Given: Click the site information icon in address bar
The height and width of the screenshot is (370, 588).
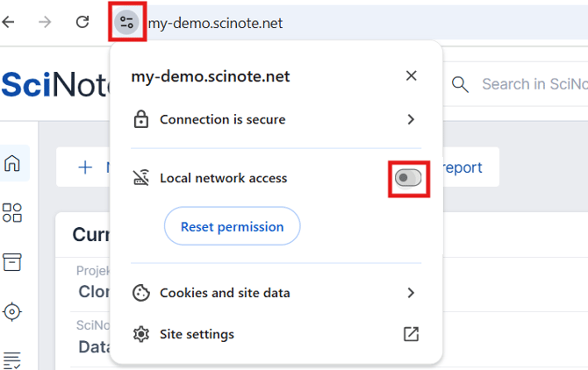Looking at the screenshot, I should tap(126, 23).
